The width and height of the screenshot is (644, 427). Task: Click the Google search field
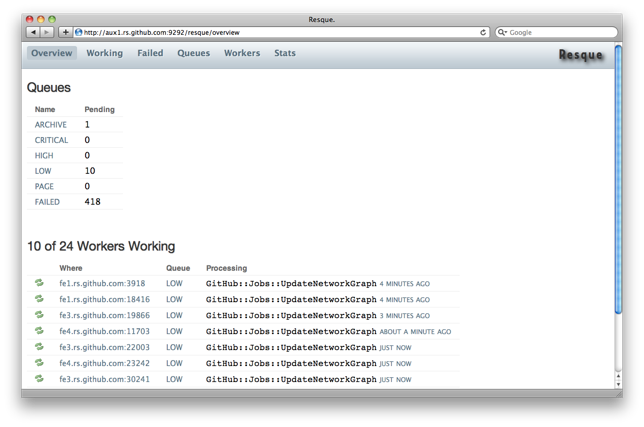[556, 32]
